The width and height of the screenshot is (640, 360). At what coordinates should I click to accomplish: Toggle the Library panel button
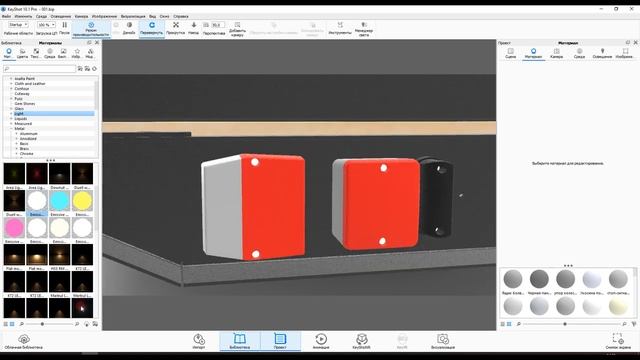tap(240, 341)
